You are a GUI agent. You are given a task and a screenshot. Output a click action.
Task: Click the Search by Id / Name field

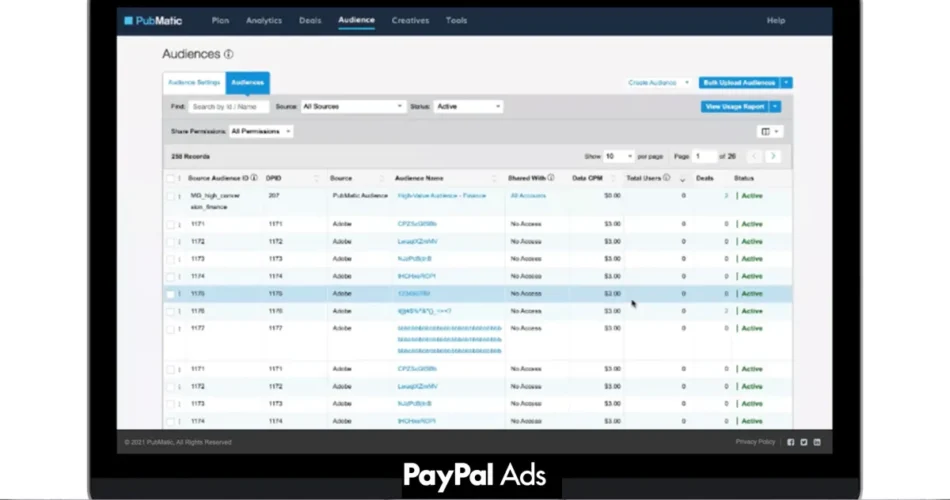pos(229,107)
